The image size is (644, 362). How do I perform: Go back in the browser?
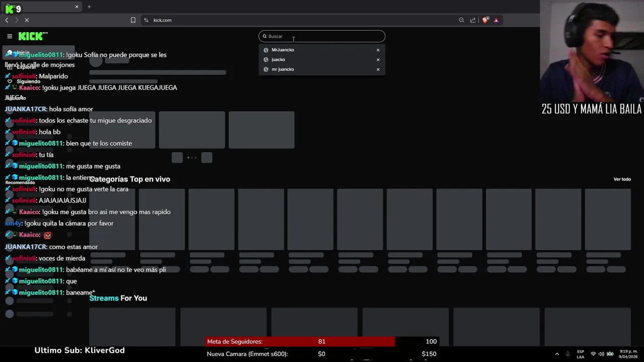7,20
